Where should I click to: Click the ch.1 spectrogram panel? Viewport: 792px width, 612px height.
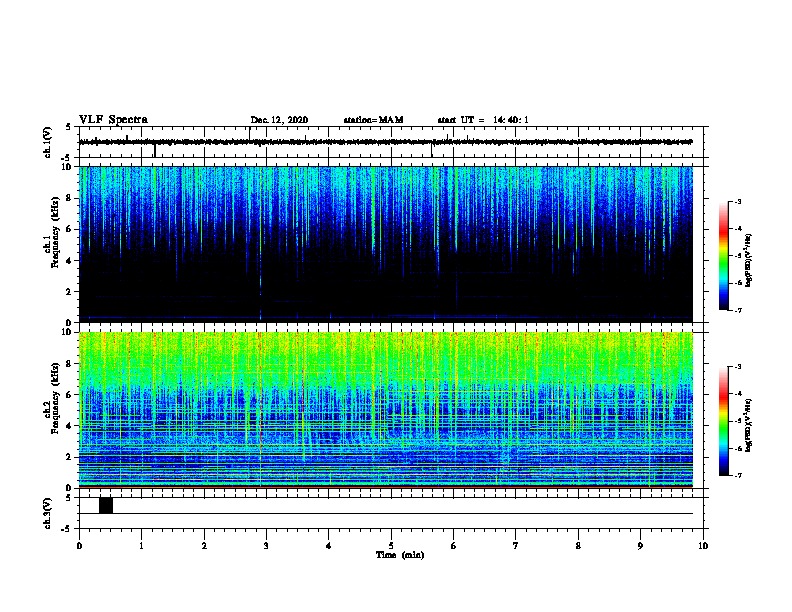(x=386, y=244)
